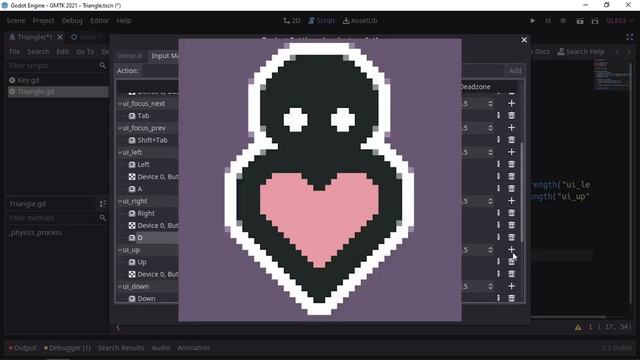640x360 pixels.
Task: Switch to the 2D workspace
Action: coord(292,20)
